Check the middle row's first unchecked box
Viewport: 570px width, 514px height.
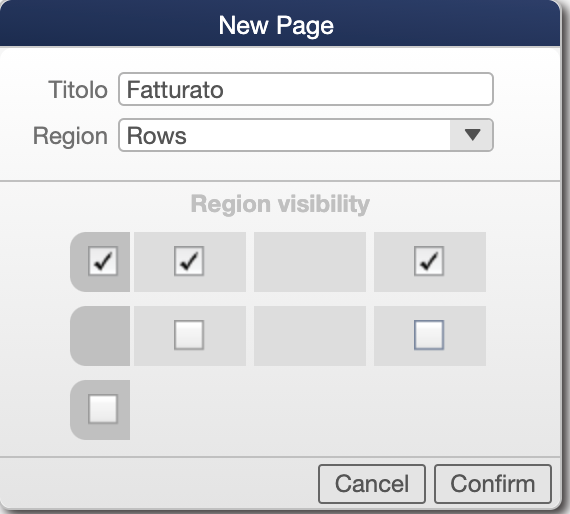(189, 335)
